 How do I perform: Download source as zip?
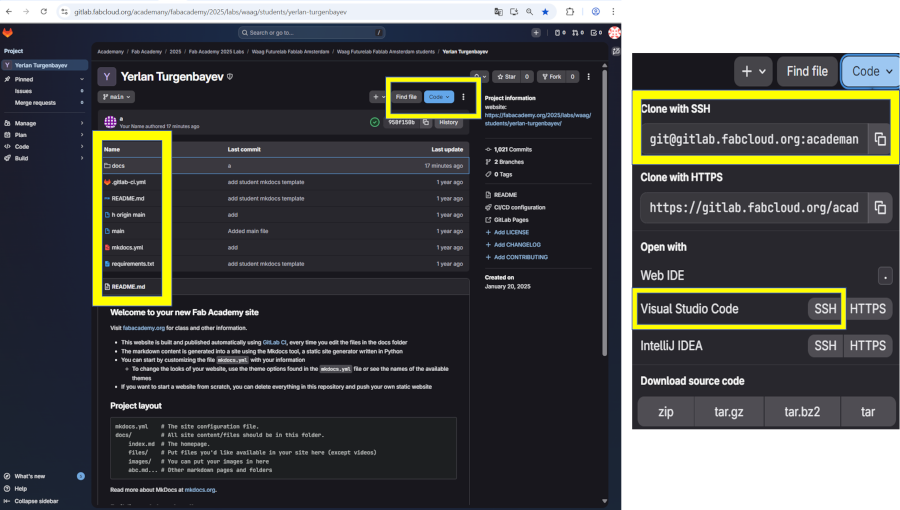[666, 412]
